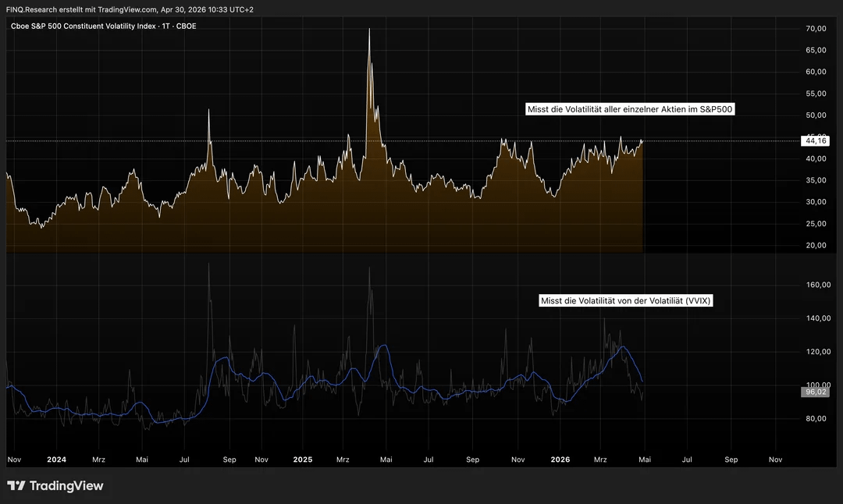843x504 pixels.
Task: Click the 70,00 level on price scale
Action: (x=816, y=29)
